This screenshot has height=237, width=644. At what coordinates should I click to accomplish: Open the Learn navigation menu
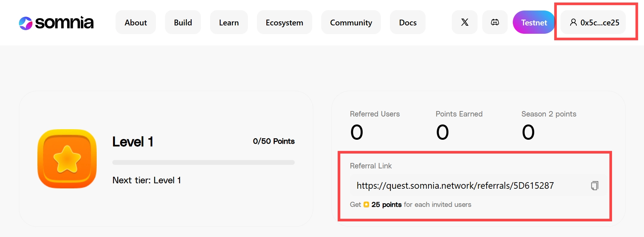229,22
